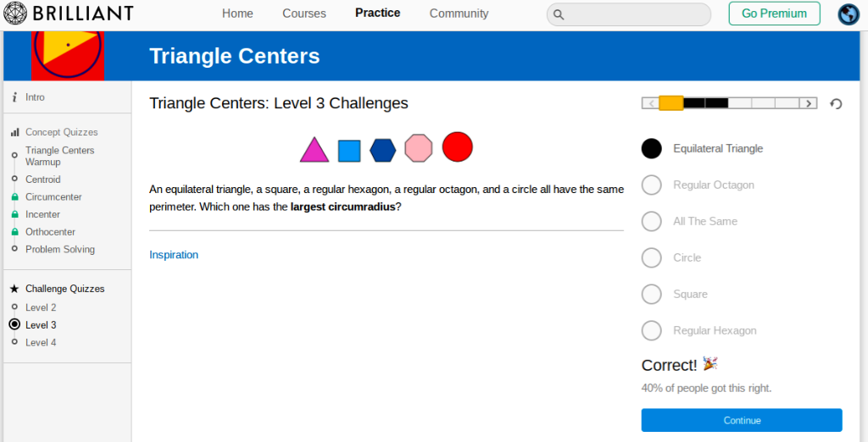Open the globe profile avatar

tap(849, 14)
